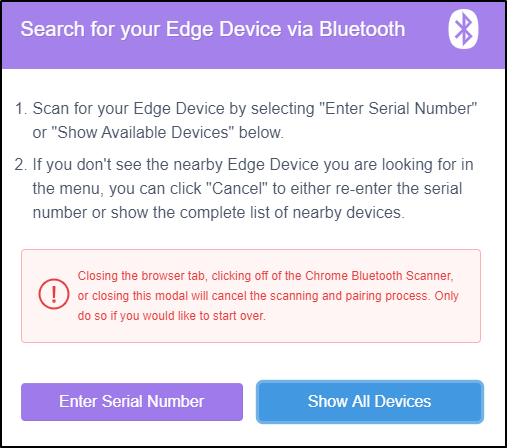The width and height of the screenshot is (507, 448).
Task: Click "complete list of nearby devices" phrase
Action: coord(292,213)
